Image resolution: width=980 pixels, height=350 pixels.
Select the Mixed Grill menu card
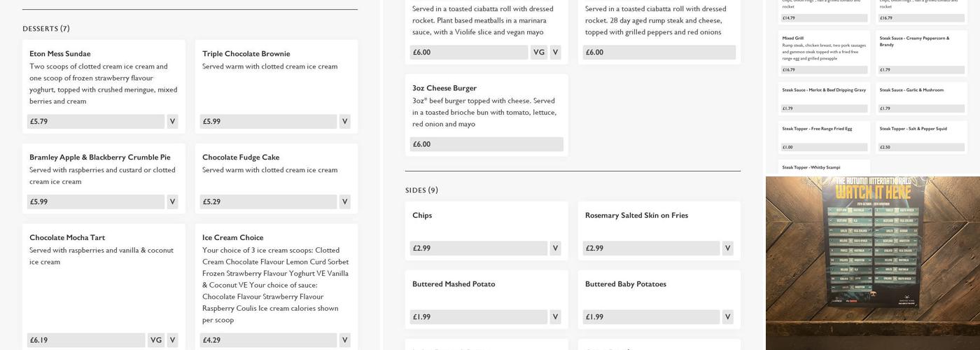tap(825, 53)
